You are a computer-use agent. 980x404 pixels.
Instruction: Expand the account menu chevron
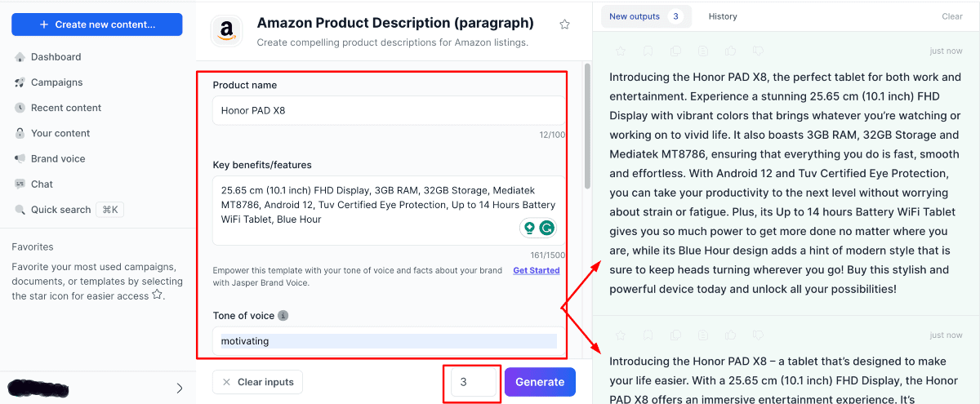[180, 388]
